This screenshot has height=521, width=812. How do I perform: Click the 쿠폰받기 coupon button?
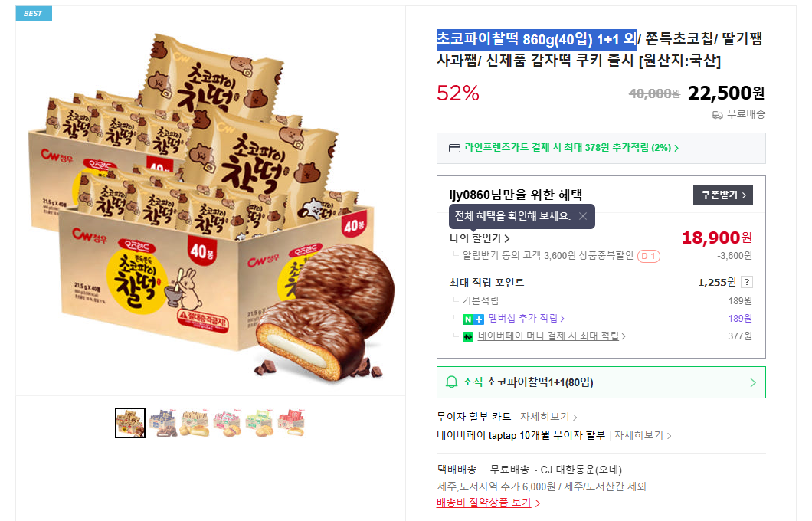pos(723,195)
